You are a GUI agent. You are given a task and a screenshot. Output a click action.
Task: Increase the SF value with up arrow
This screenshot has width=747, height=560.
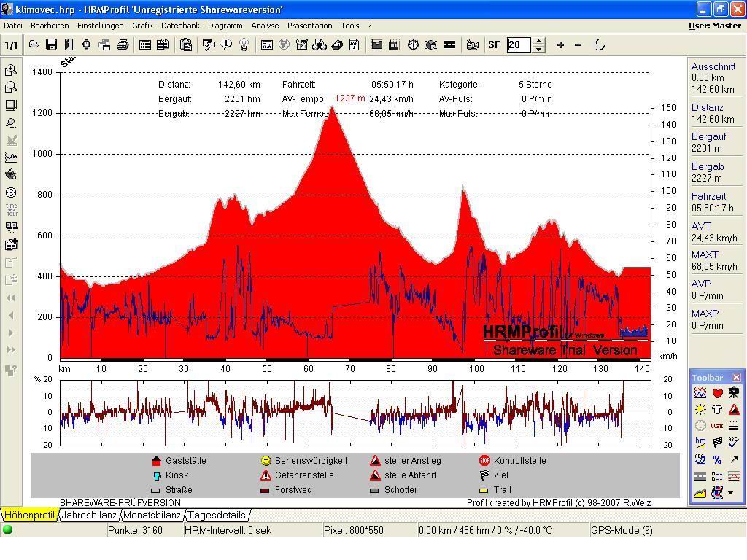click(538, 41)
